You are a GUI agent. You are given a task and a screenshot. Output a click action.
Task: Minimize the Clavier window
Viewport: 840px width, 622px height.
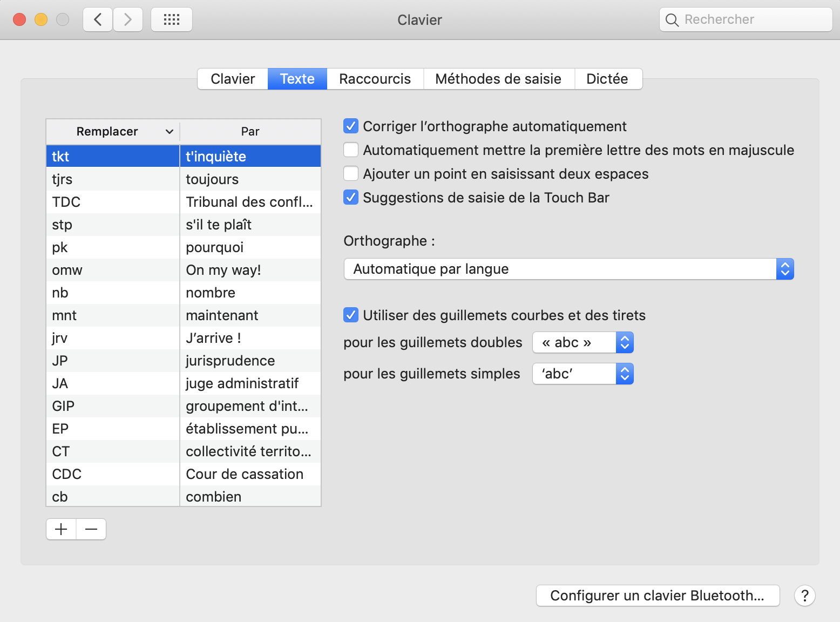point(41,20)
